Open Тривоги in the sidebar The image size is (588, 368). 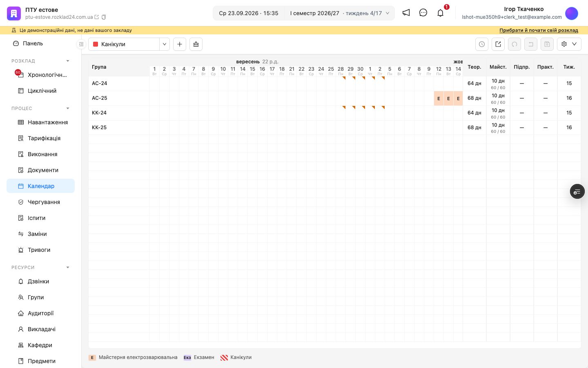[41, 250]
